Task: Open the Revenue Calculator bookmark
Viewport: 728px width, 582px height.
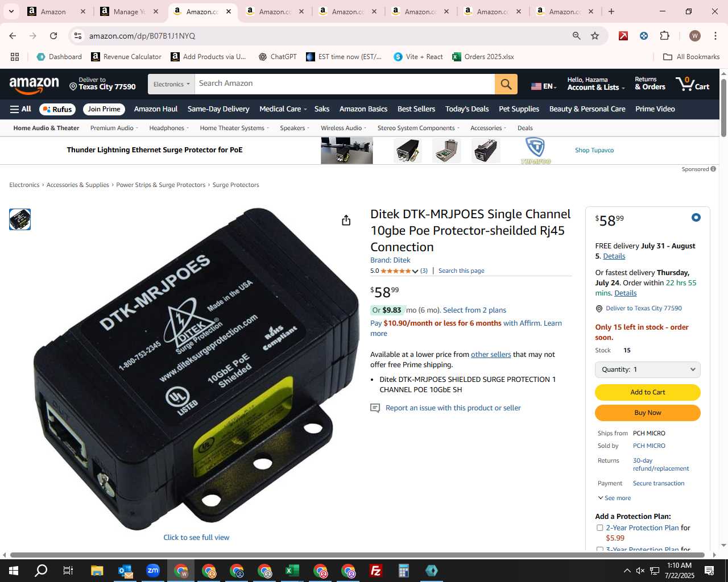Action: coord(126,57)
